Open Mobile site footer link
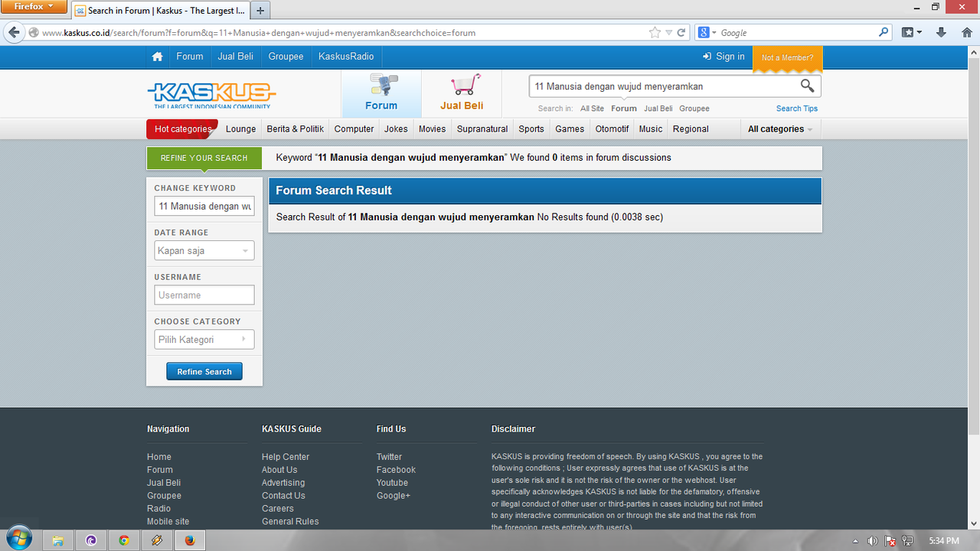980x551 pixels. (168, 522)
